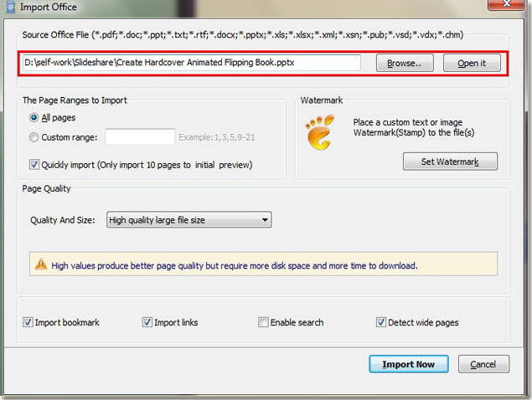This screenshot has height=400, width=532.
Task: Click the Quality dropdown arrow
Action: tap(265, 220)
